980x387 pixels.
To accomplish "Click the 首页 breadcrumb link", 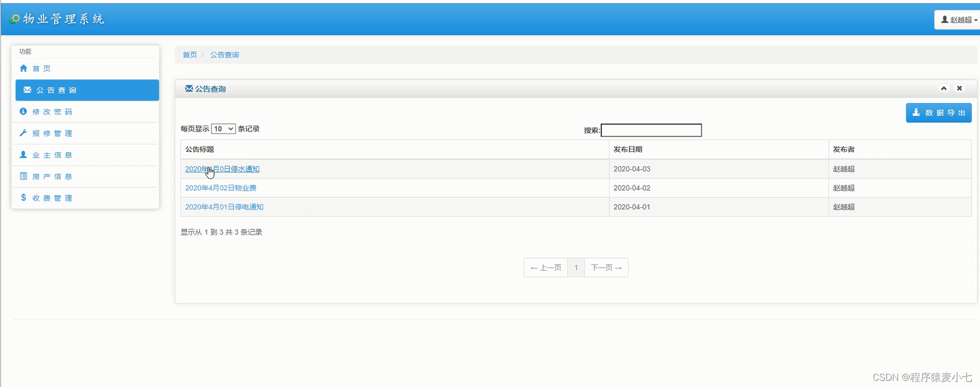I will (190, 55).
